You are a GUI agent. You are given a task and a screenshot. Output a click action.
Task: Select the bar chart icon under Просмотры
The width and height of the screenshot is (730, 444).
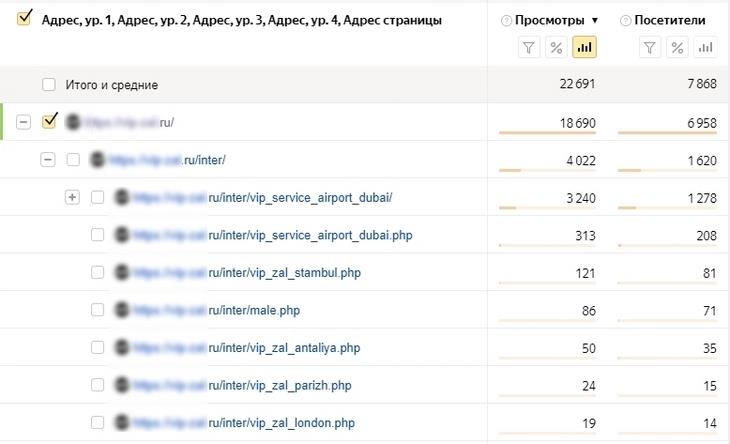585,47
